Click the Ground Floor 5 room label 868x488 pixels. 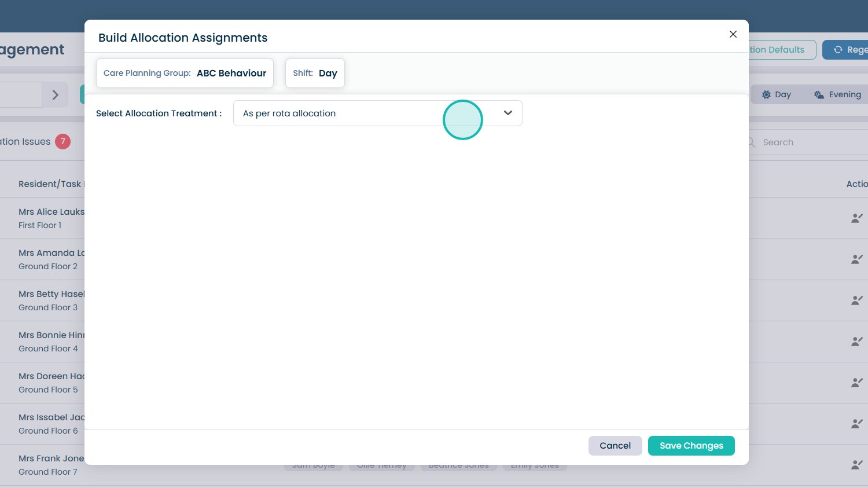[48, 390]
